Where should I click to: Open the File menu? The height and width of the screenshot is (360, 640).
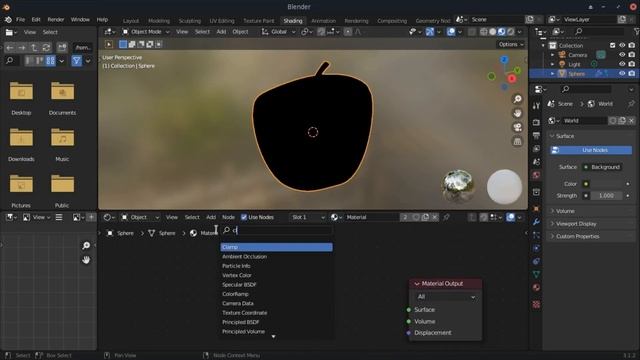[x=20, y=20]
